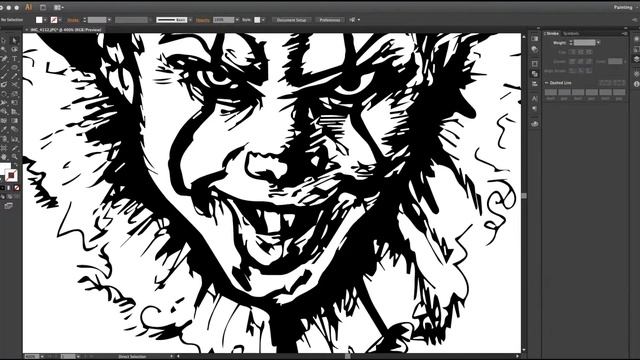Viewport: 640px width, 360px height.
Task: Open the Layers panel icon
Action: click(x=637, y=59)
